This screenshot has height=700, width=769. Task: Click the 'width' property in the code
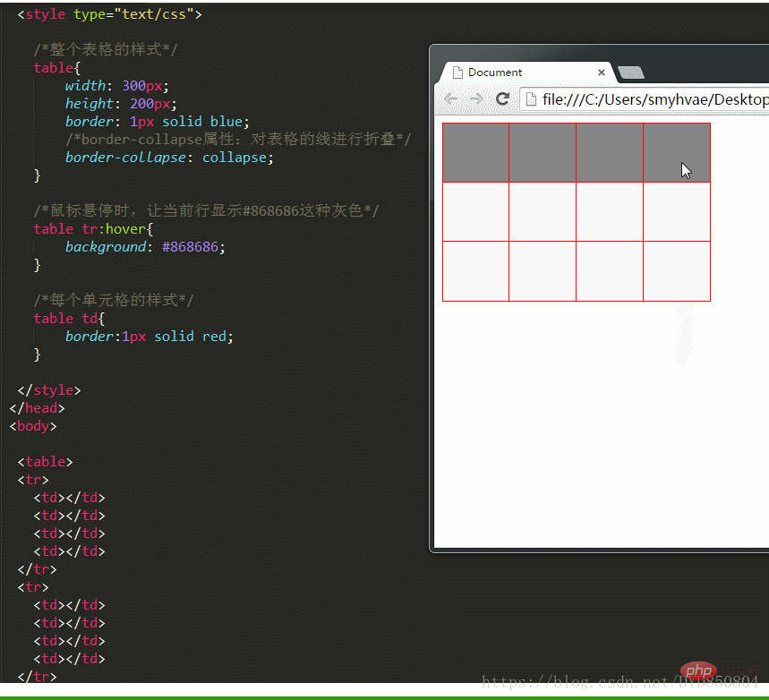click(85, 85)
